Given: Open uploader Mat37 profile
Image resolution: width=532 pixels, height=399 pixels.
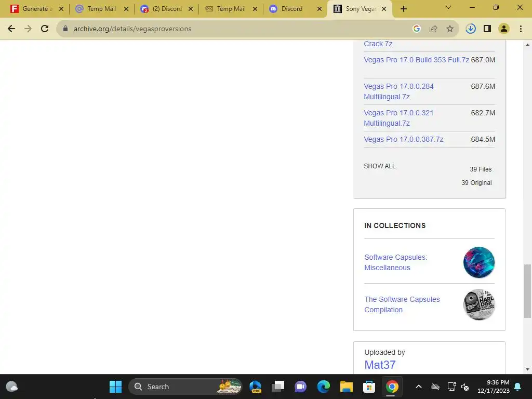Looking at the screenshot, I should [x=380, y=365].
